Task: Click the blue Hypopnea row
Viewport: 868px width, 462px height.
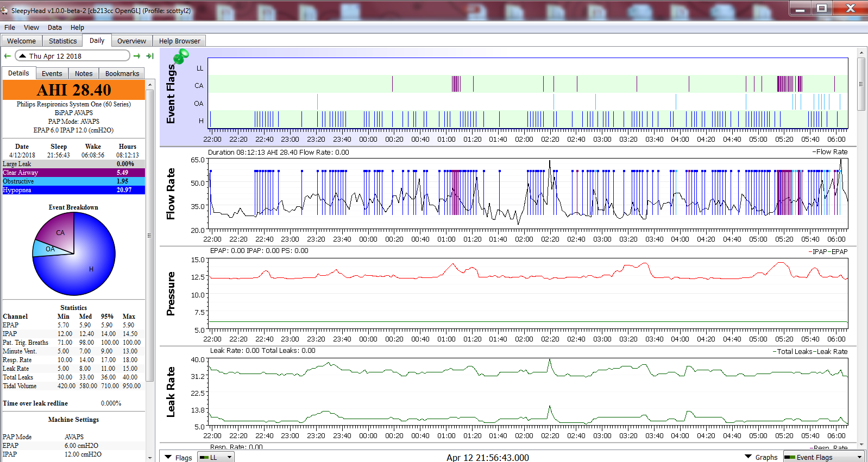Action: [74, 190]
